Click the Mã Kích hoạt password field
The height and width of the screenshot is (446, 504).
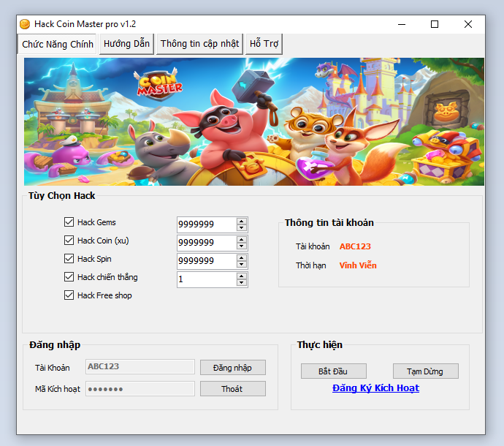140,389
